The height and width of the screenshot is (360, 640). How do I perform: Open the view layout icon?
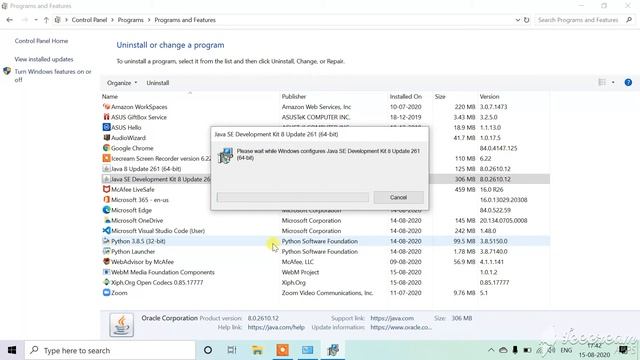point(602,82)
